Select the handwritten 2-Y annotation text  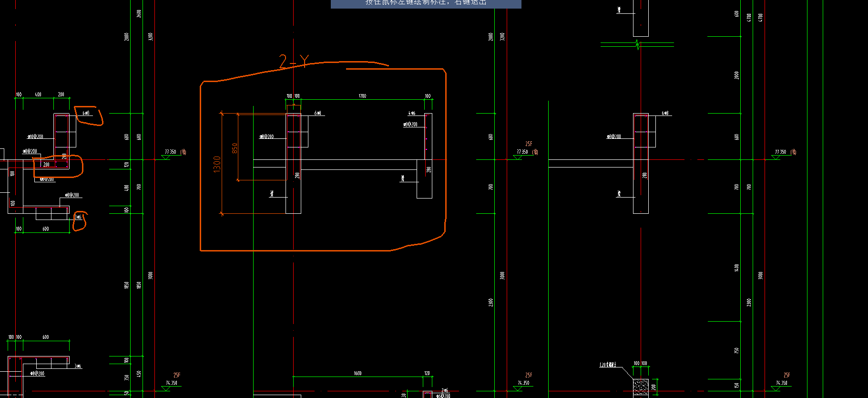click(x=294, y=62)
